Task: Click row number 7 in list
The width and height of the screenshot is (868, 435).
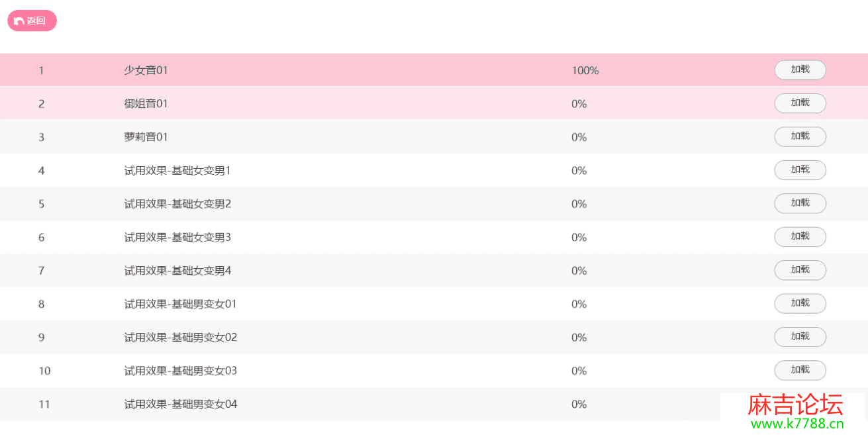Action: pos(41,270)
